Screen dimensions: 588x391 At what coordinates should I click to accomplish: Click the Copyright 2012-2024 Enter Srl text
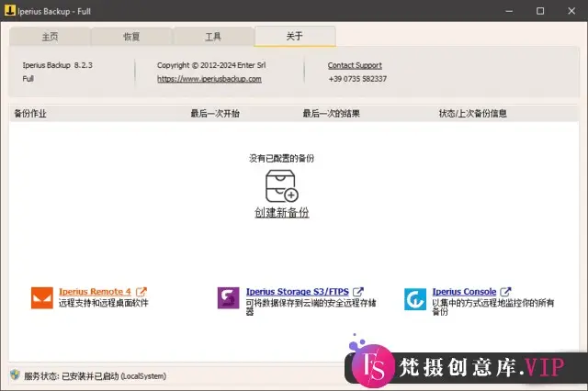(211, 65)
